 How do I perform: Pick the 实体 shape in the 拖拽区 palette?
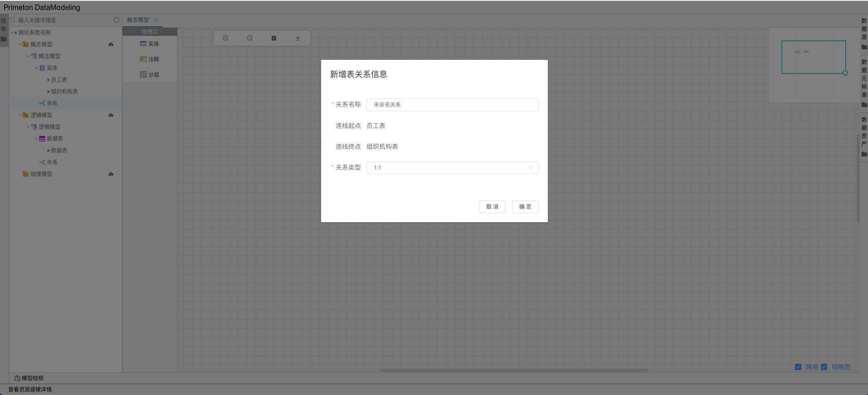pyautogui.click(x=150, y=44)
